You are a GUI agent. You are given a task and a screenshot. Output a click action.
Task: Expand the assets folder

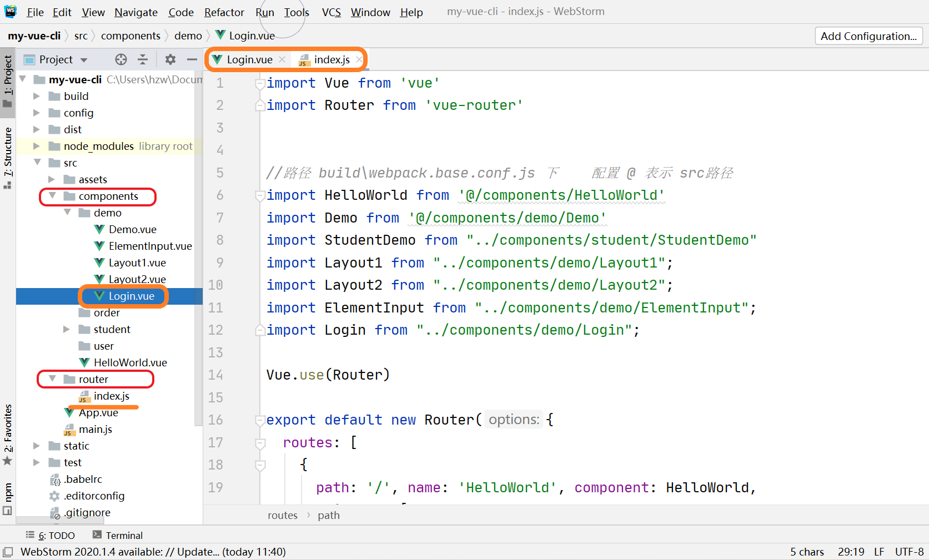[x=52, y=179]
